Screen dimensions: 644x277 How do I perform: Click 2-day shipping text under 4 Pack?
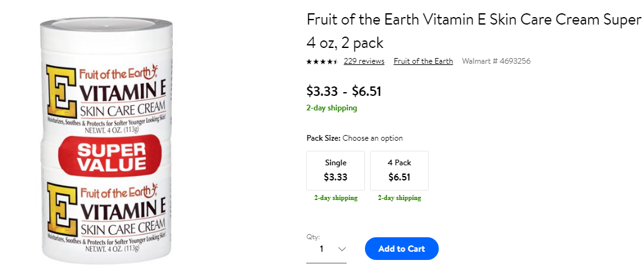coord(400,197)
